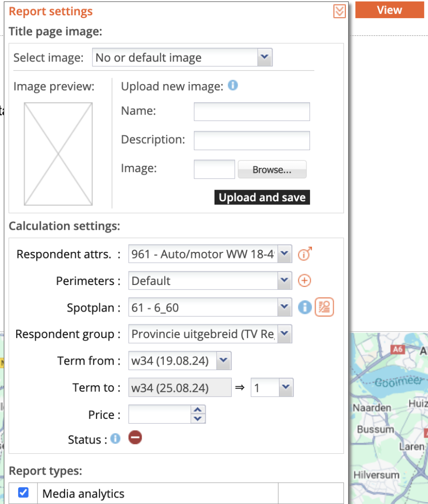428x504 pixels.
Task: Open the Spotplan editor icon
Action: tap(324, 308)
